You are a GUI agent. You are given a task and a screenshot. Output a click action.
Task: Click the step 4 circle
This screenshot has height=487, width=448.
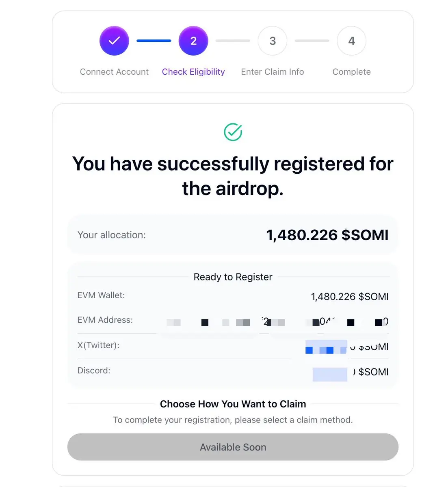[351, 41]
